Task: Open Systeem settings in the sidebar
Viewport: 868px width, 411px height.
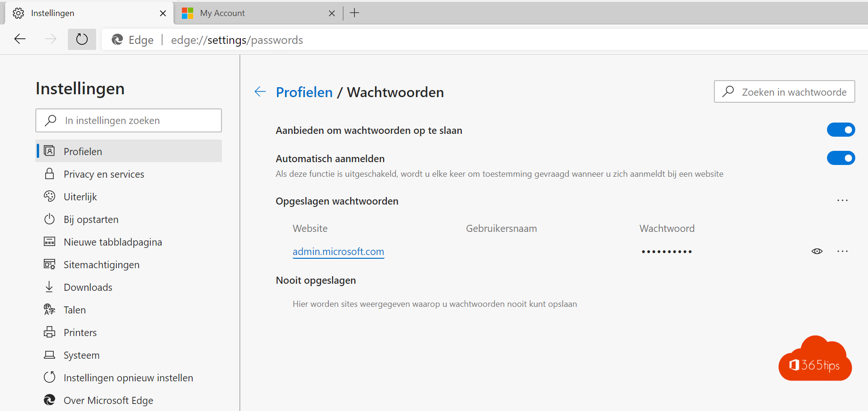Action: click(x=129, y=355)
